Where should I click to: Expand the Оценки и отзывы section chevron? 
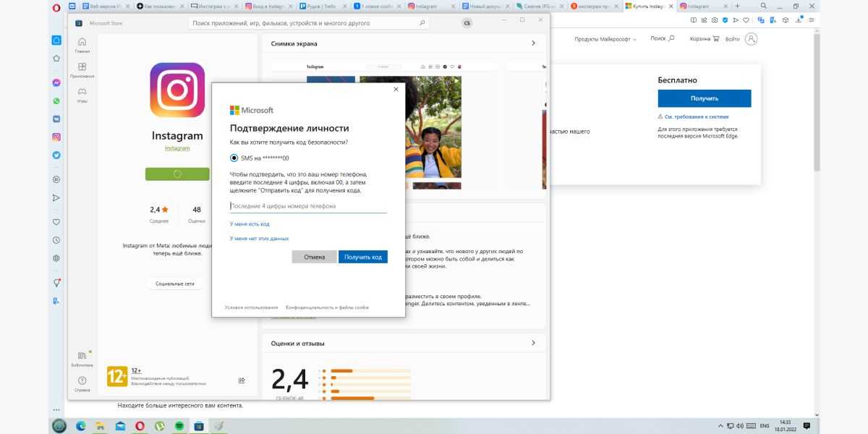point(533,343)
